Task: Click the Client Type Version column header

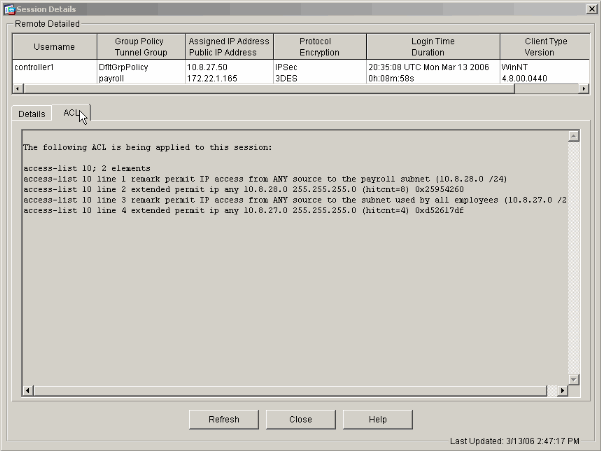Action: click(545, 47)
